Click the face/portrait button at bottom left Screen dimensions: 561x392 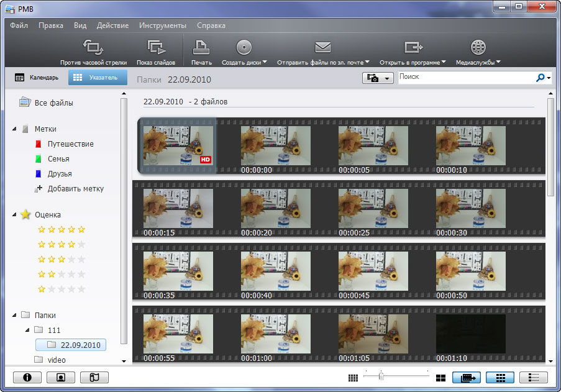point(61,377)
